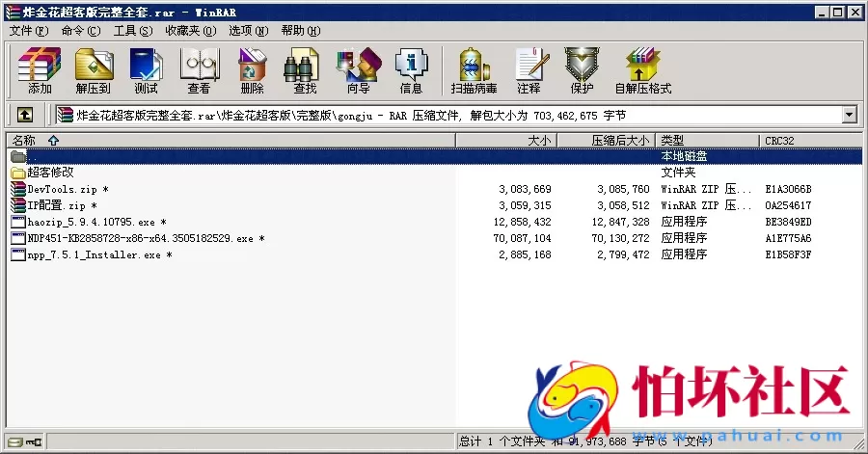Click the 添加 (Add) toolbar icon

coord(40,70)
